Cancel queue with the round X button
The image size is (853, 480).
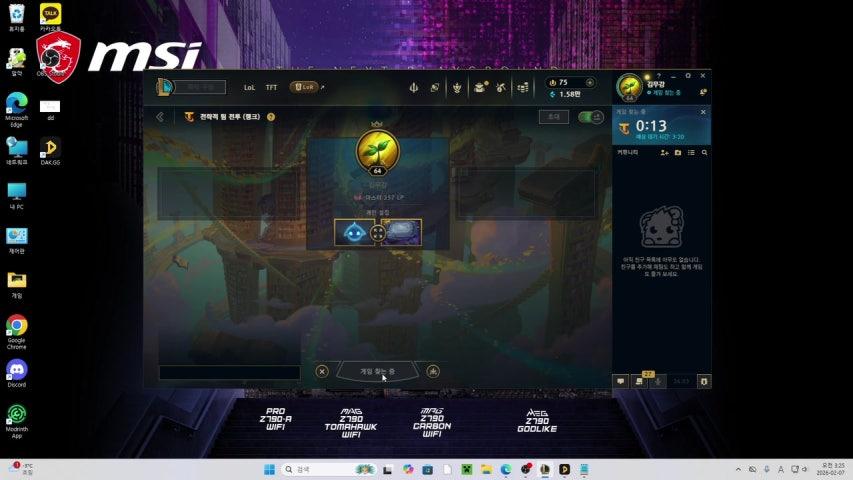pos(322,371)
